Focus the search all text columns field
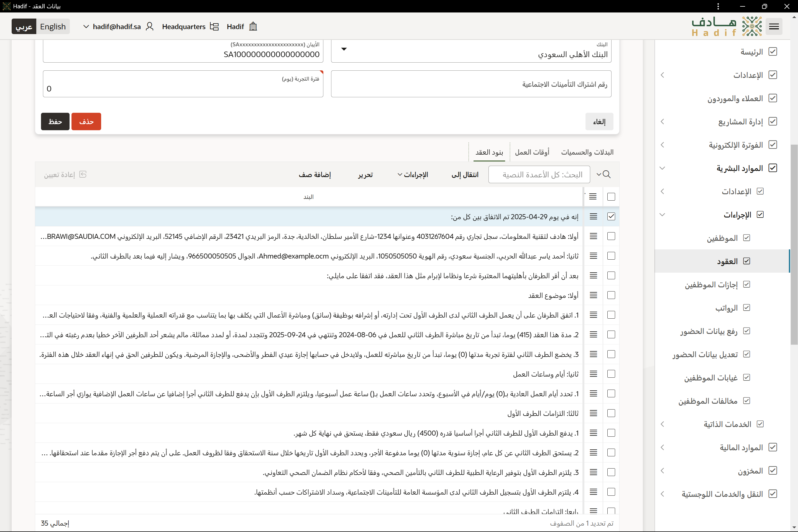 click(x=539, y=174)
